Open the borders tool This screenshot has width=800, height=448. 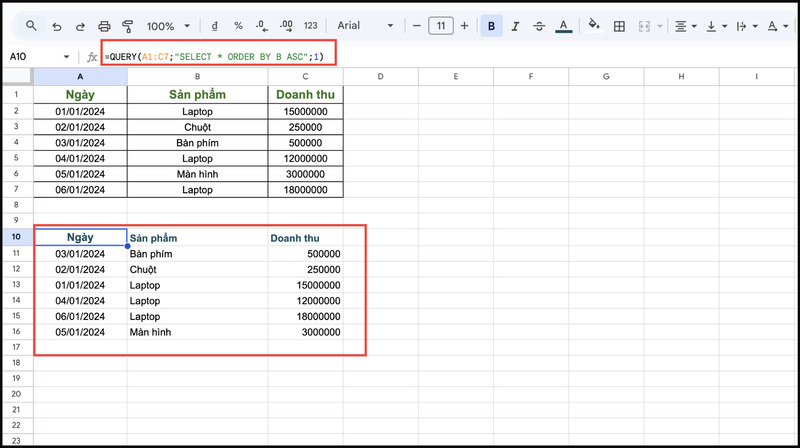(619, 26)
